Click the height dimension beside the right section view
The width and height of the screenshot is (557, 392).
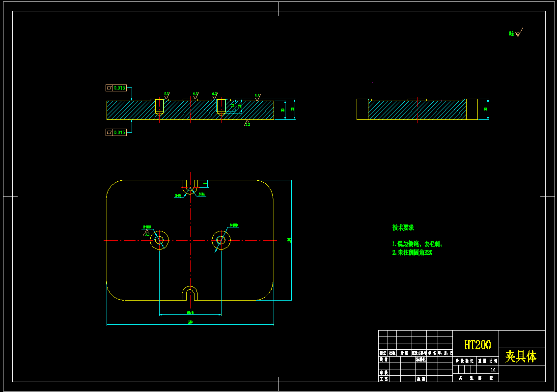pos(486,109)
